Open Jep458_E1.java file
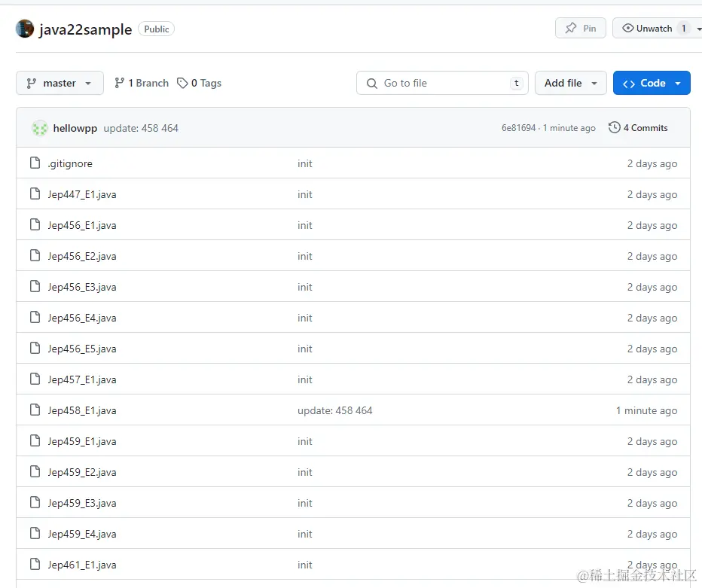Screen dimensions: 702x588 pyautogui.click(x=82, y=410)
